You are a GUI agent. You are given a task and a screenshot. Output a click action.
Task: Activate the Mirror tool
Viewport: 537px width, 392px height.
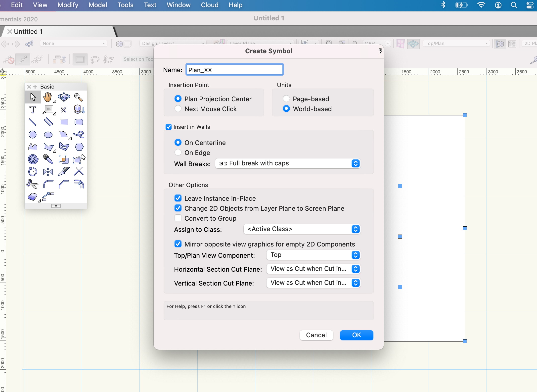(x=48, y=171)
